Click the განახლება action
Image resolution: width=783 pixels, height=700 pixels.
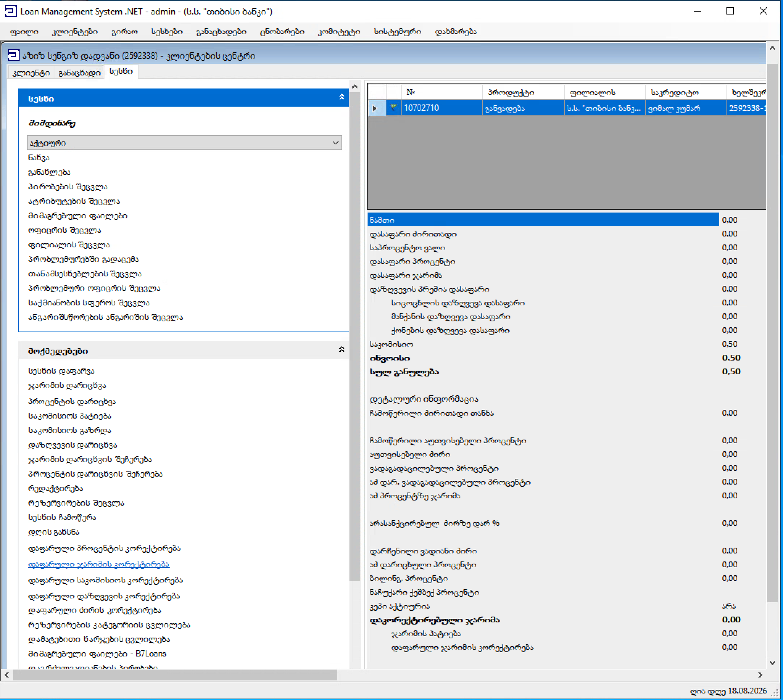coord(49,172)
